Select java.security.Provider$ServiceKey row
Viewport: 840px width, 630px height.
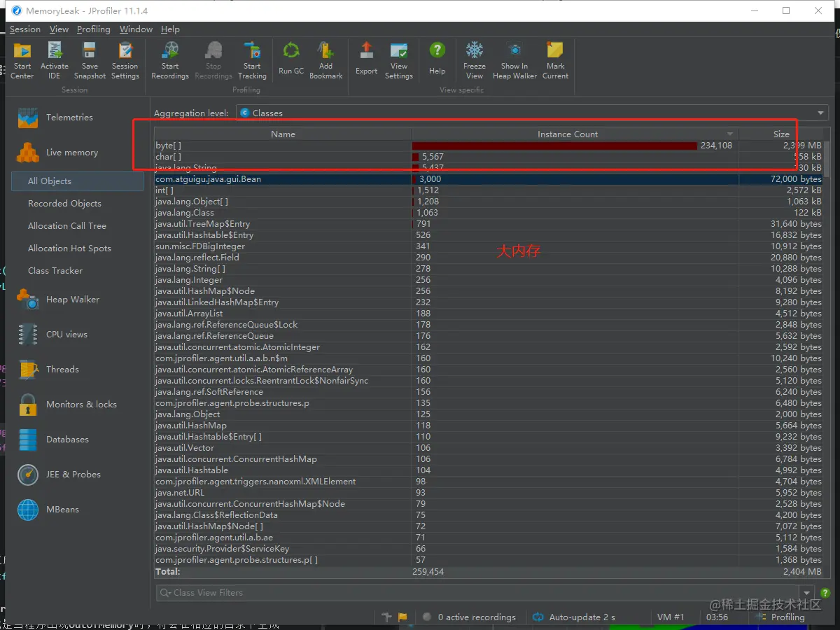[x=488, y=549]
